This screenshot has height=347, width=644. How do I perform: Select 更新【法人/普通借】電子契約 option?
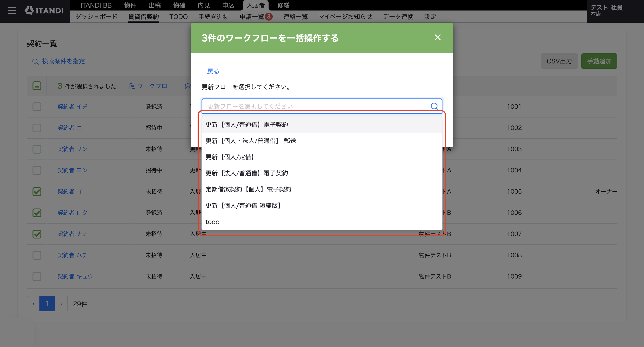pos(322,173)
